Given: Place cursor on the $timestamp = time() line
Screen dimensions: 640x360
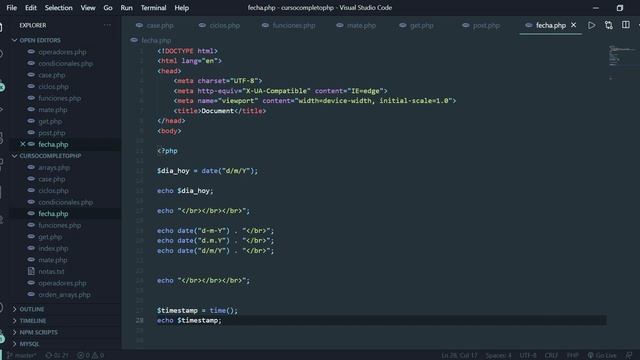Looking at the screenshot, I should 197,311.
